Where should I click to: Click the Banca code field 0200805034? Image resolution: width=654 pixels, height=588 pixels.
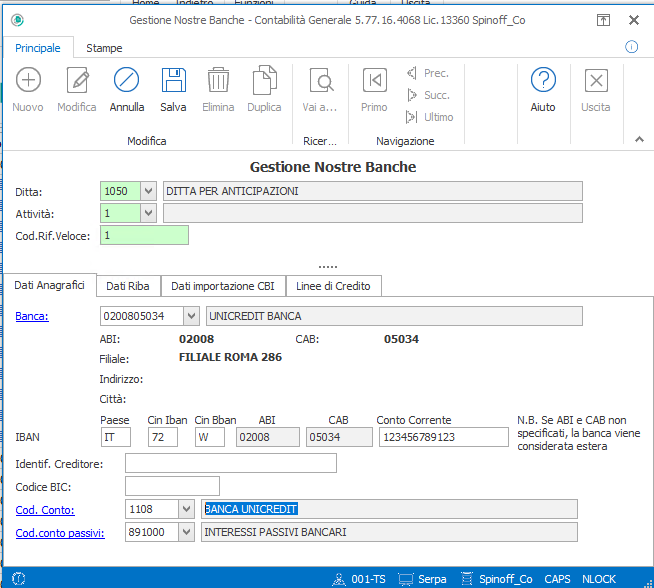142,316
